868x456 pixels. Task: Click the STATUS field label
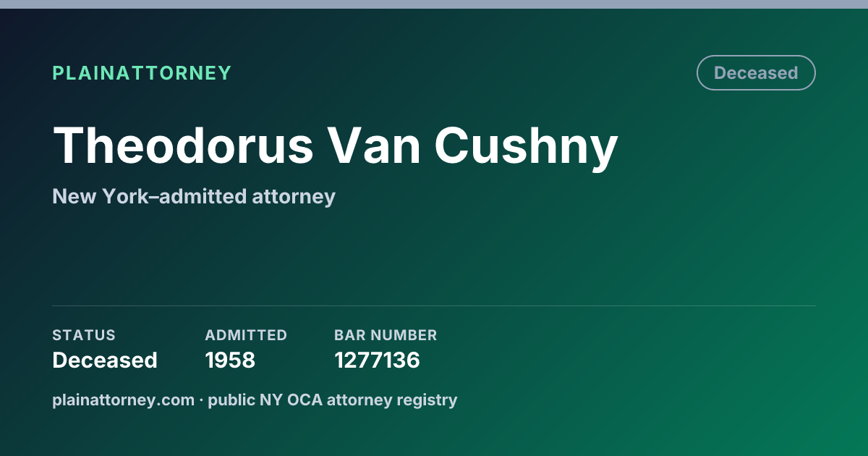(x=84, y=335)
